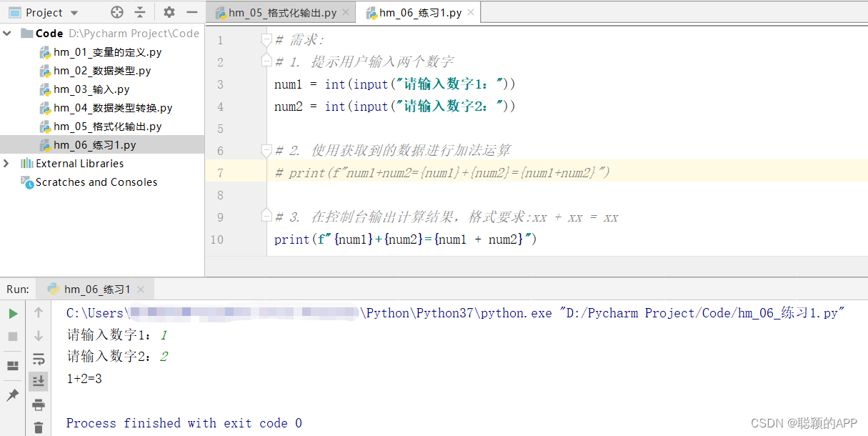The height and width of the screenshot is (436, 868).
Task: Click the gray Stop process icon
Action: (x=13, y=336)
